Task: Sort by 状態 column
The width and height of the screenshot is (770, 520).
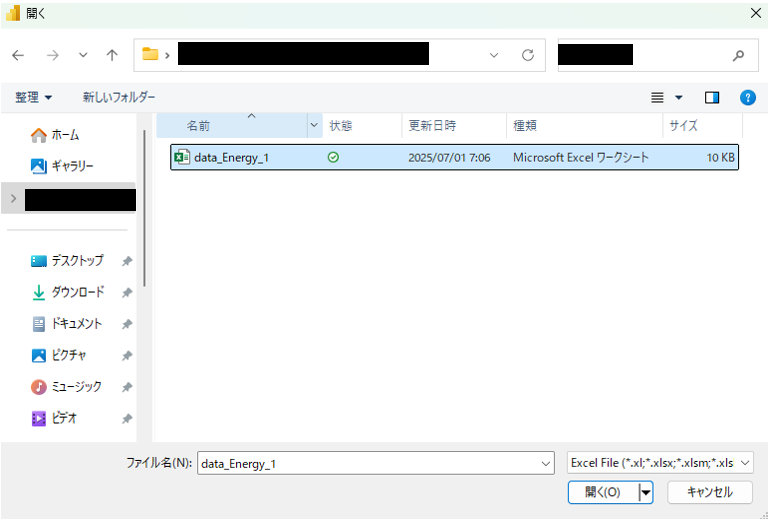Action: [362, 126]
